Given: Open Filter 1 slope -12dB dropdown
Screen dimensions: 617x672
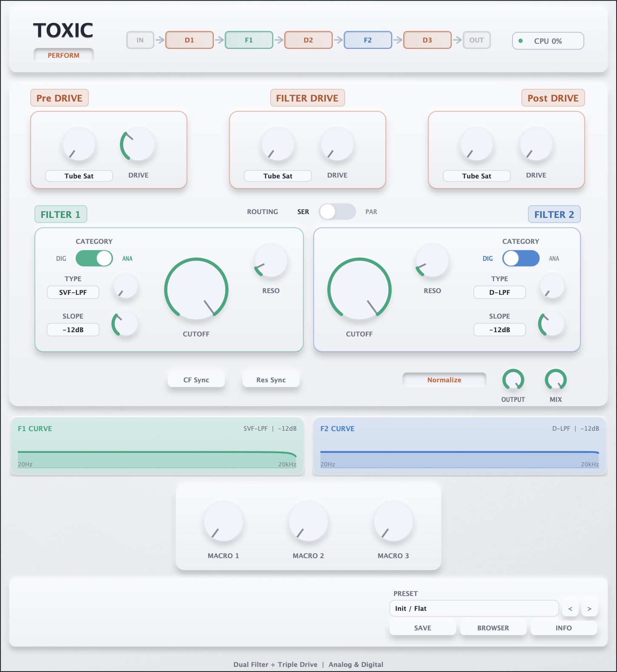Looking at the screenshot, I should (x=73, y=330).
